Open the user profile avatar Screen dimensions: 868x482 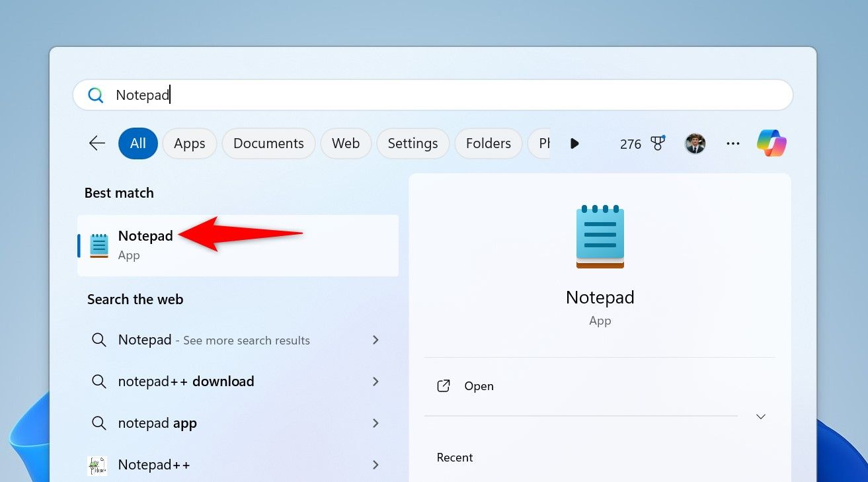tap(695, 143)
